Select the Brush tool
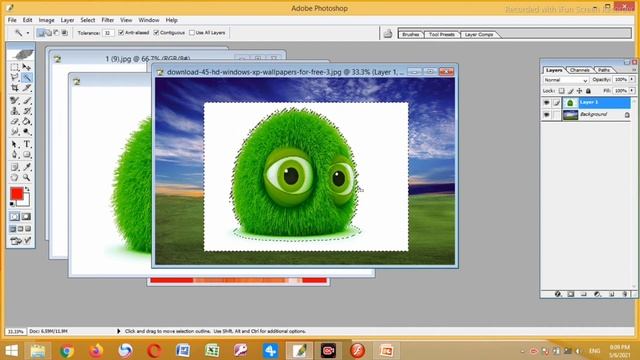This screenshot has width=640, height=360. coord(27,100)
